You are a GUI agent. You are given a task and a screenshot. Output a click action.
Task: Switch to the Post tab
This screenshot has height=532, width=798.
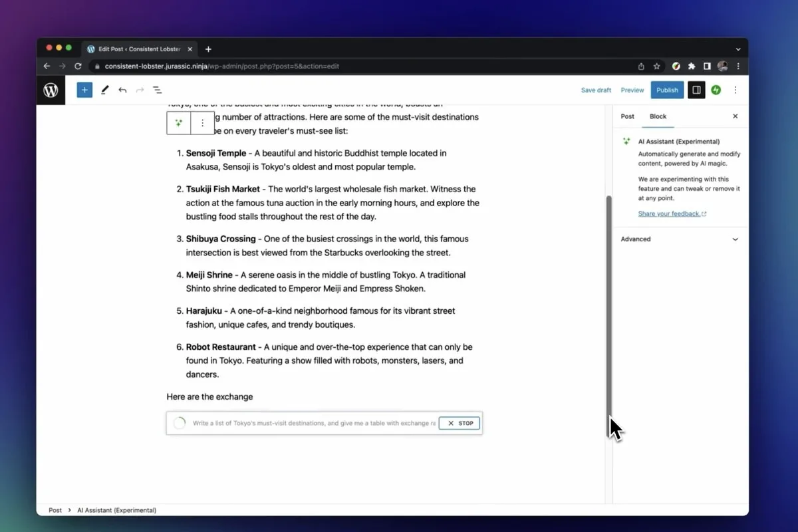627,116
